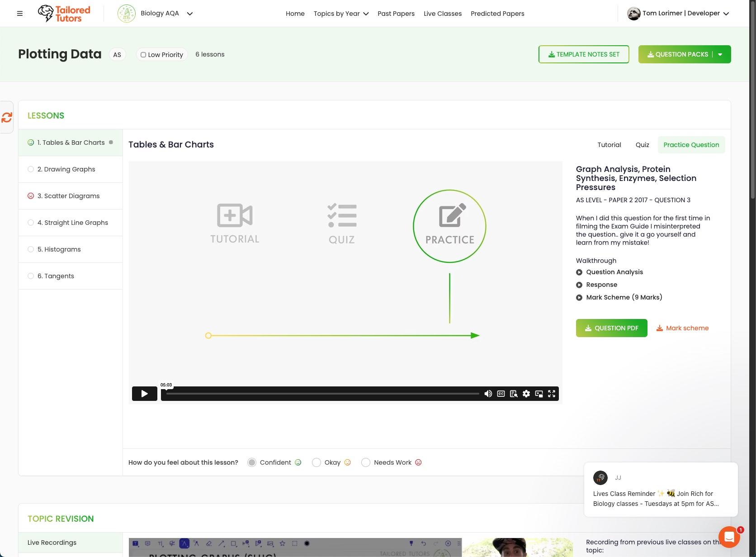Screen dimensions: 756x557
Task: Click status circle for Histograms
Action: (31, 249)
